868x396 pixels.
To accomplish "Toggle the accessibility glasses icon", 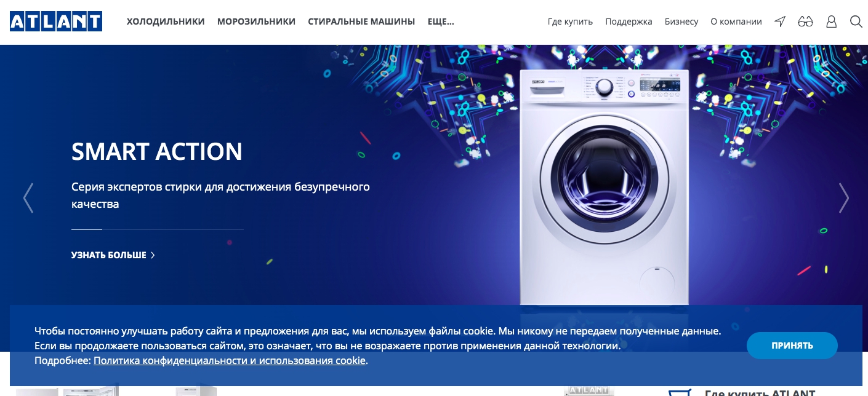I will point(805,22).
